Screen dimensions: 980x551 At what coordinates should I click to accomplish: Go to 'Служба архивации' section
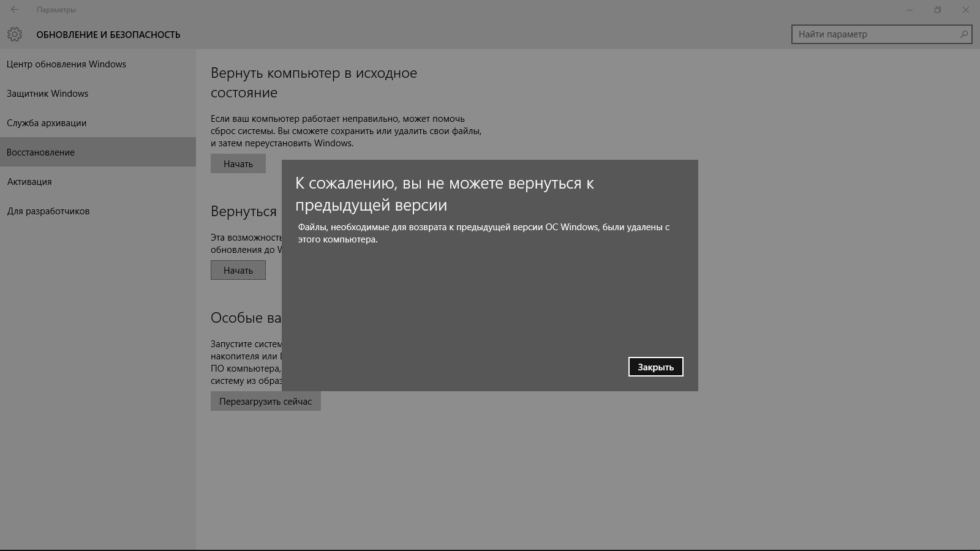click(x=47, y=123)
